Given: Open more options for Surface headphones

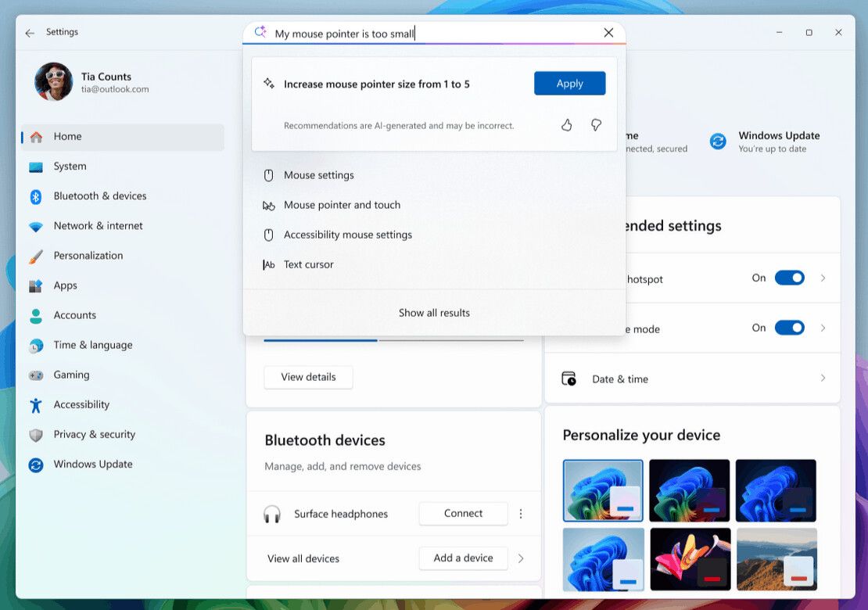Looking at the screenshot, I should pyautogui.click(x=521, y=514).
